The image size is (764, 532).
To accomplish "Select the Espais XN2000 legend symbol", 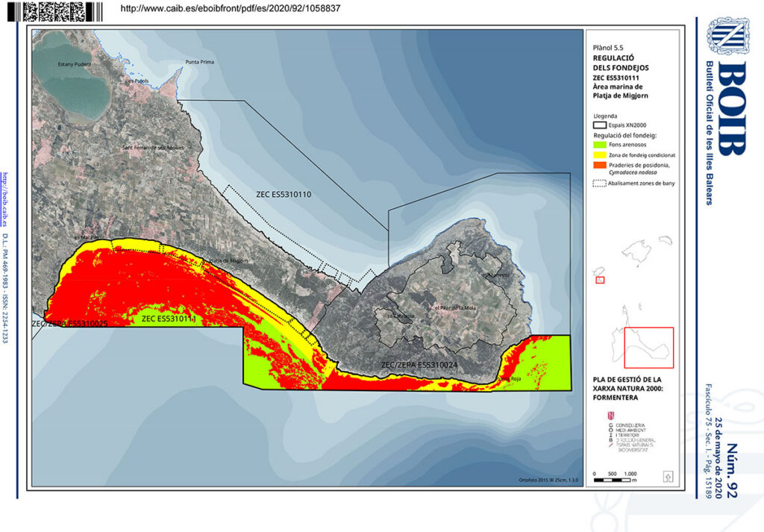I will (599, 125).
